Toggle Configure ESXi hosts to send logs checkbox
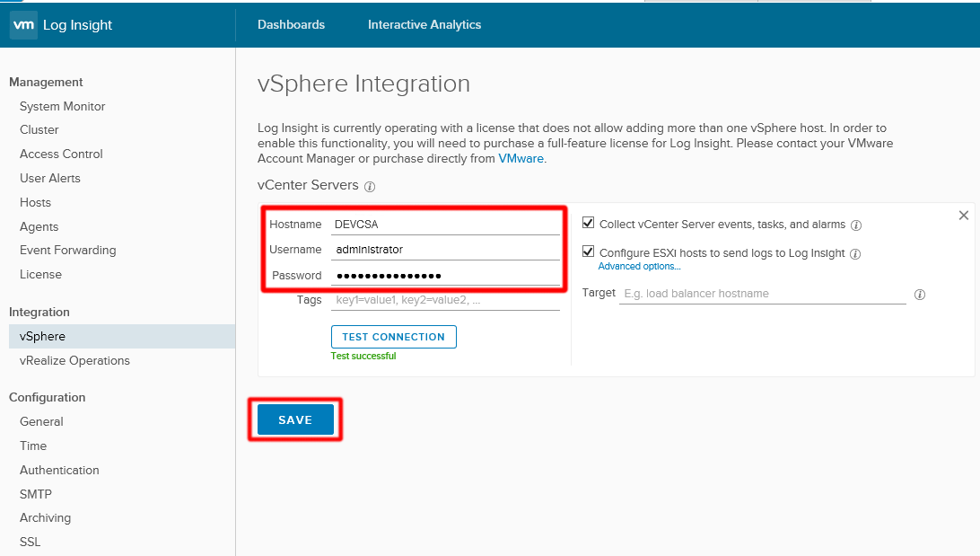 click(x=588, y=252)
